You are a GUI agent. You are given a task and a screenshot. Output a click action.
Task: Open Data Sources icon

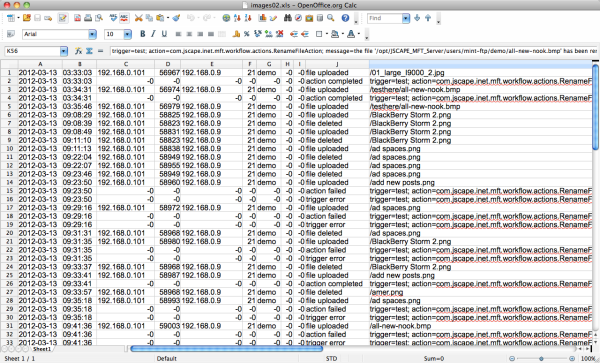tap(320, 18)
